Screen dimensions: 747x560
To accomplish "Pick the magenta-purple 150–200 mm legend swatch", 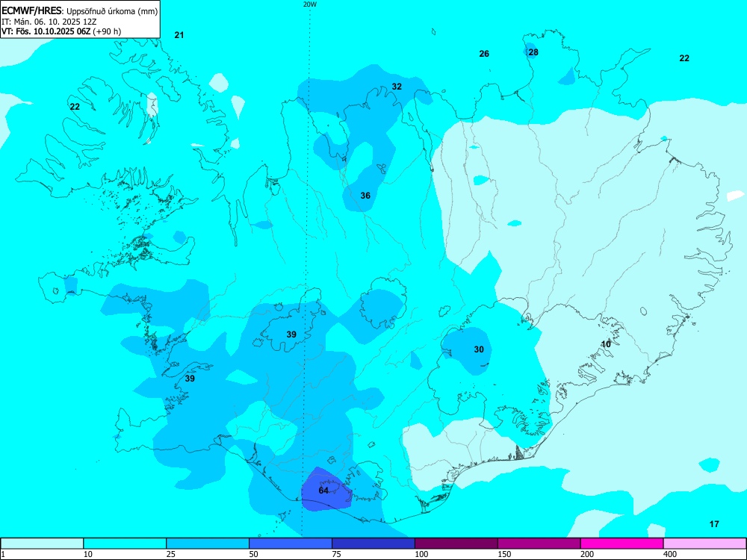I will click(x=539, y=544).
